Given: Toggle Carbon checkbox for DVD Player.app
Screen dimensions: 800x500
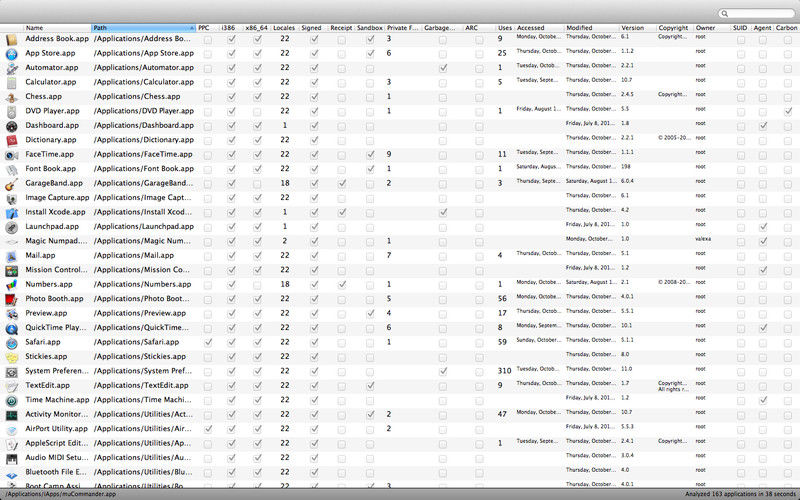Looking at the screenshot, I should point(788,111).
